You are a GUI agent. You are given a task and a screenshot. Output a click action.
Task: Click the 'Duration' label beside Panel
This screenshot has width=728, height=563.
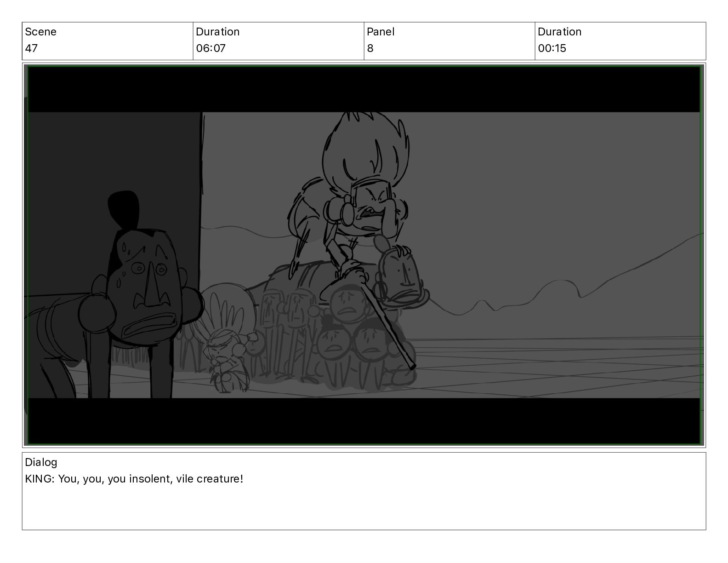tap(559, 32)
